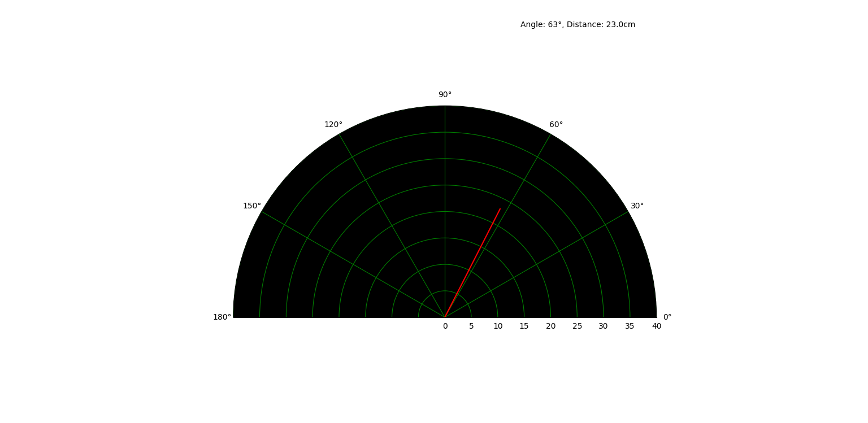Click the radial axis label 40
Image resolution: width=868 pixels, height=423 pixels.
coord(657,326)
